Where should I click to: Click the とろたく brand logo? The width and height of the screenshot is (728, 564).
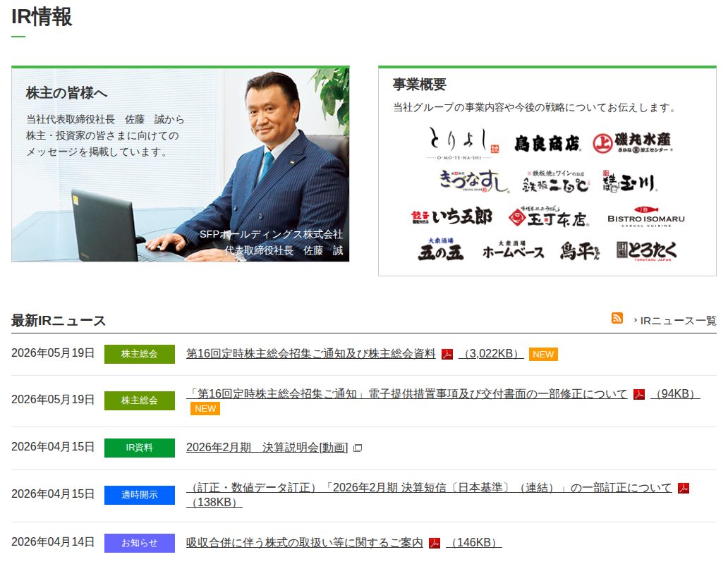pyautogui.click(x=646, y=251)
